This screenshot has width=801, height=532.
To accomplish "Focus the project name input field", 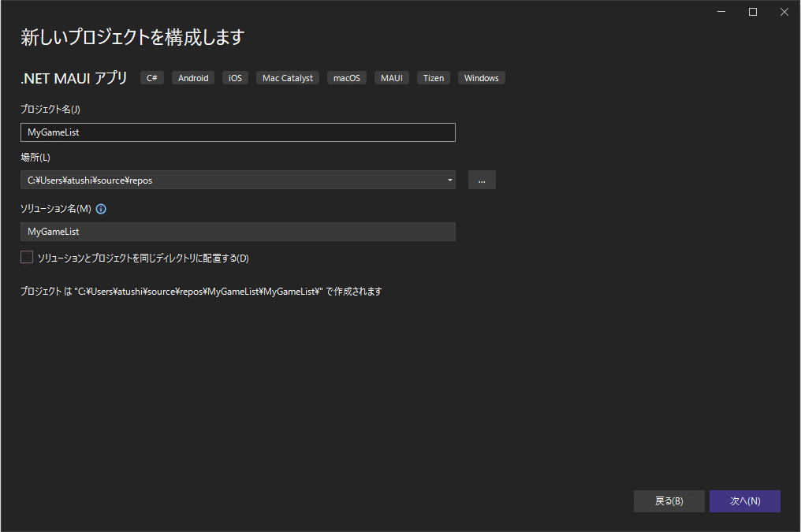I will coord(237,132).
